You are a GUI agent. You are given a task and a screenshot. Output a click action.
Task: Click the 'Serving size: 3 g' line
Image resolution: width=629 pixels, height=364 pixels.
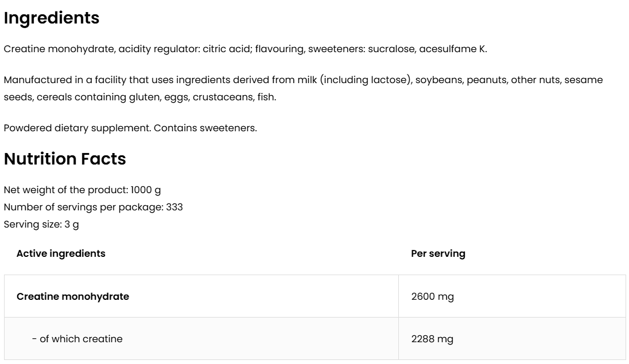click(x=41, y=225)
